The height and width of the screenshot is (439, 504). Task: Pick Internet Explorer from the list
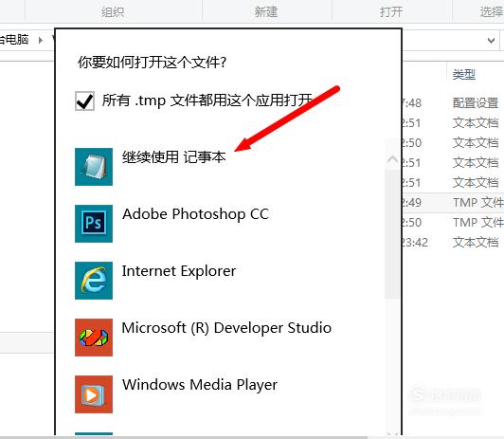(x=179, y=271)
